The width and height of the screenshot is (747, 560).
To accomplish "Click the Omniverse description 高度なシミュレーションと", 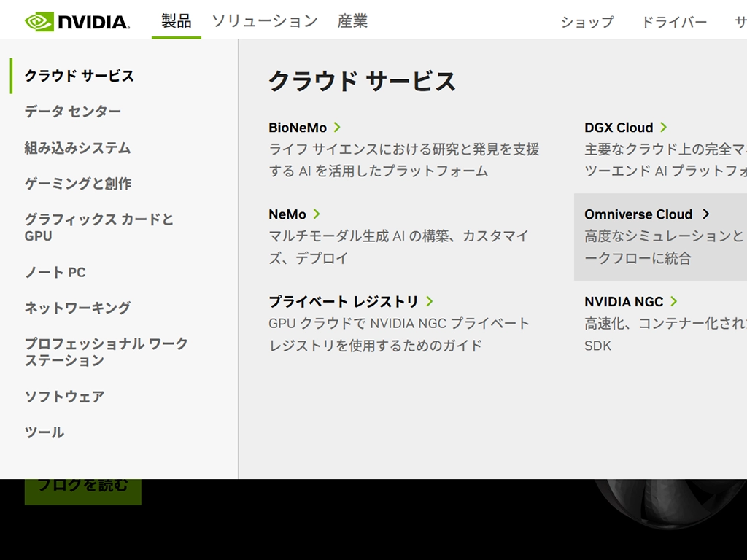I will (x=665, y=247).
